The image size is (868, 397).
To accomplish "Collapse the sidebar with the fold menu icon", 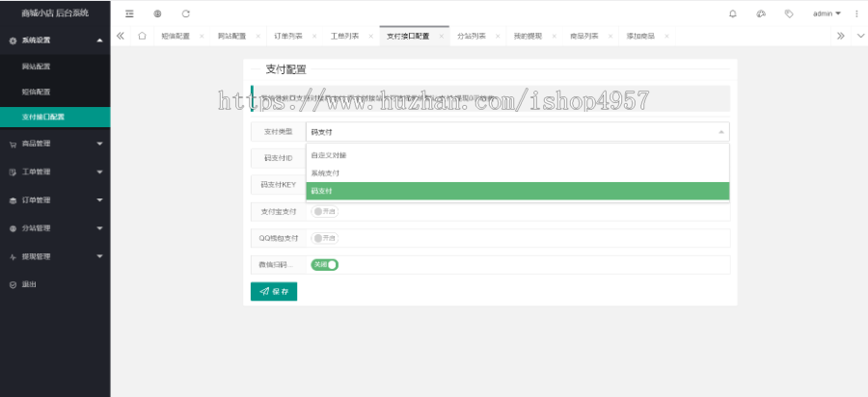I will (129, 13).
